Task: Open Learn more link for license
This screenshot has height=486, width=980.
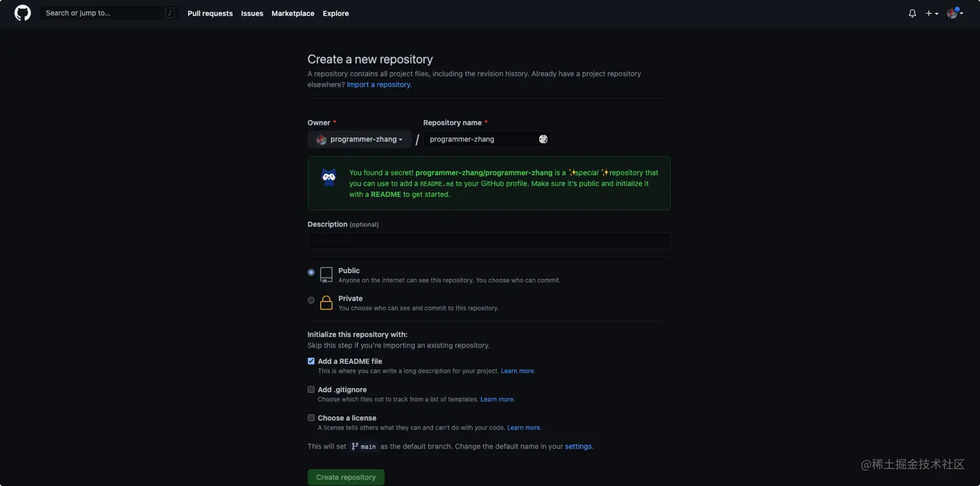Action: pos(524,428)
